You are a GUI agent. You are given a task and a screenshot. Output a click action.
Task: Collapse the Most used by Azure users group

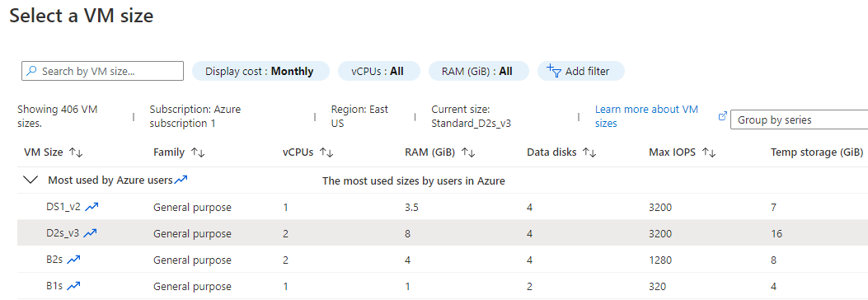[x=31, y=180]
